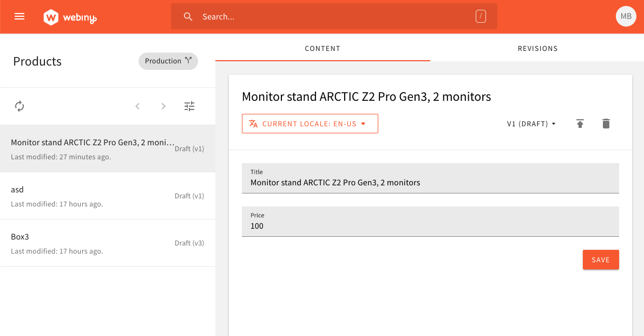Open the Box3 product entry
644x336 pixels.
(108, 243)
